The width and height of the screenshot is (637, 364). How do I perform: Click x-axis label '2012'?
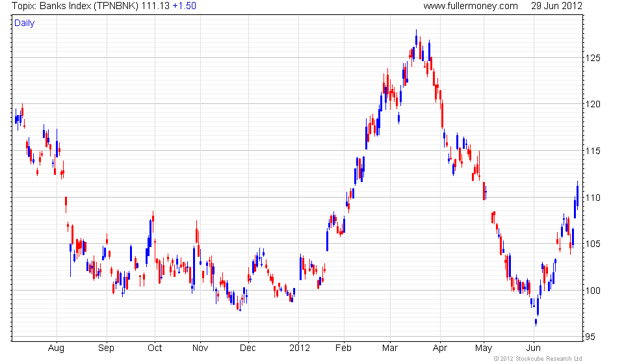[x=300, y=348]
